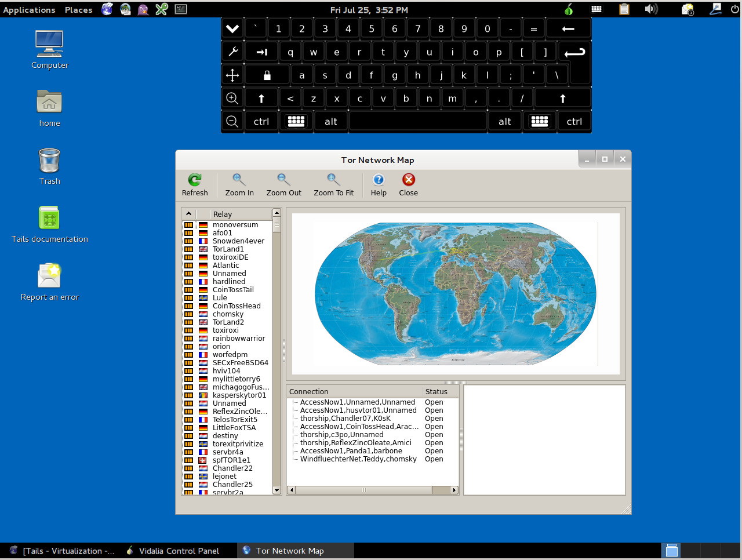Open the Applications menu
The width and height of the screenshot is (742, 560).
[29, 9]
